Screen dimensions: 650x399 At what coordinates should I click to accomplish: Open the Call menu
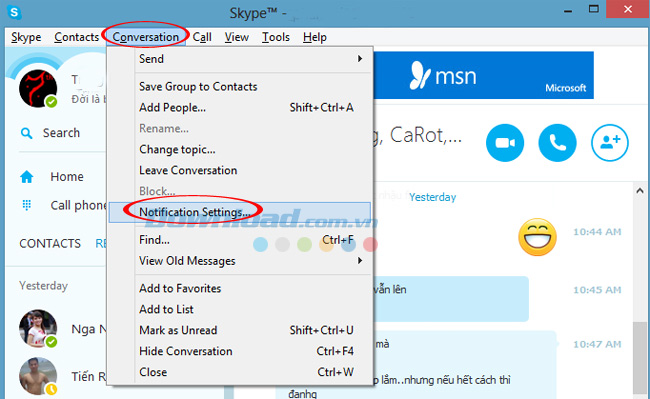click(x=202, y=37)
